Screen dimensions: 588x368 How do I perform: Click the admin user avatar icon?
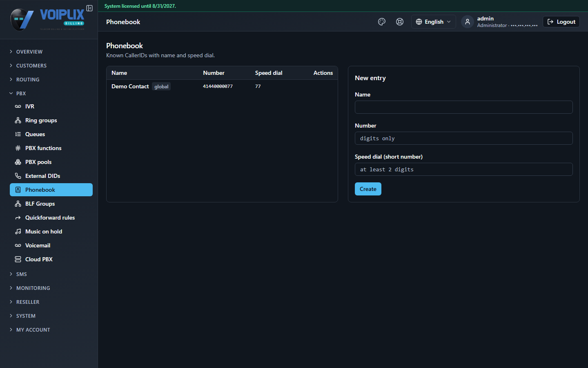(x=468, y=22)
